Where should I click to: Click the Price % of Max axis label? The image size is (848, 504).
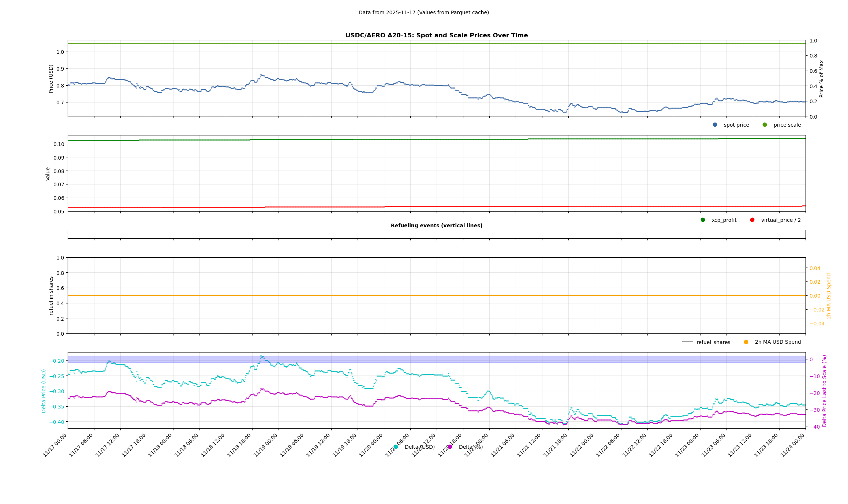click(x=821, y=79)
